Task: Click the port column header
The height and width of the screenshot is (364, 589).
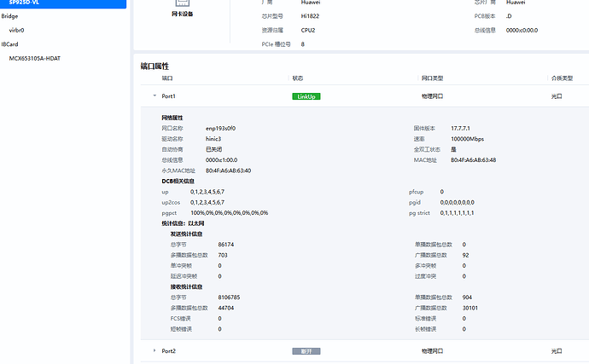Action: [167, 78]
